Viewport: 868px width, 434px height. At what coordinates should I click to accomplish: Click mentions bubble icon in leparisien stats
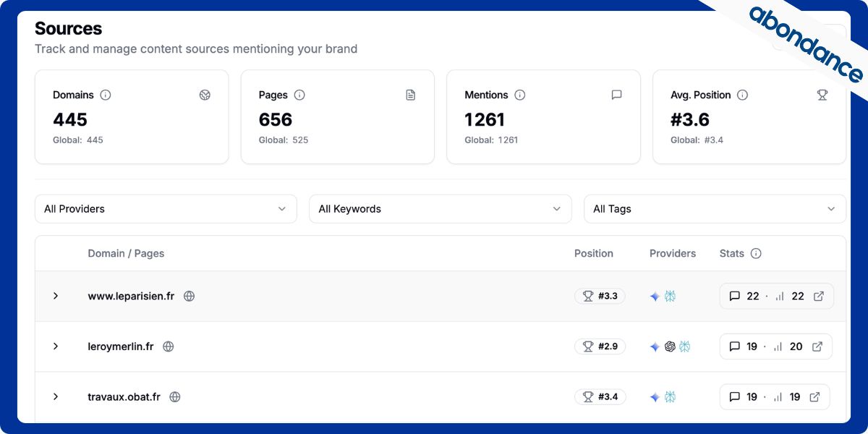[735, 296]
